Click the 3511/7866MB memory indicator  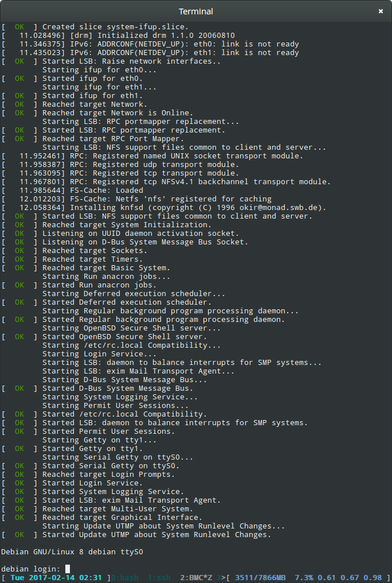coord(260,577)
